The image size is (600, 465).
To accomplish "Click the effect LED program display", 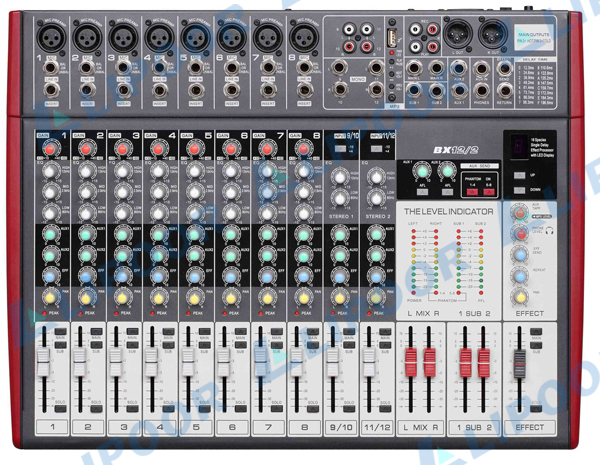I will (518, 146).
